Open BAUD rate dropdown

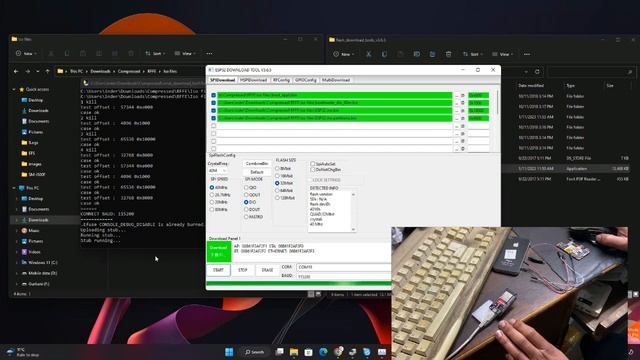click(x=343, y=276)
